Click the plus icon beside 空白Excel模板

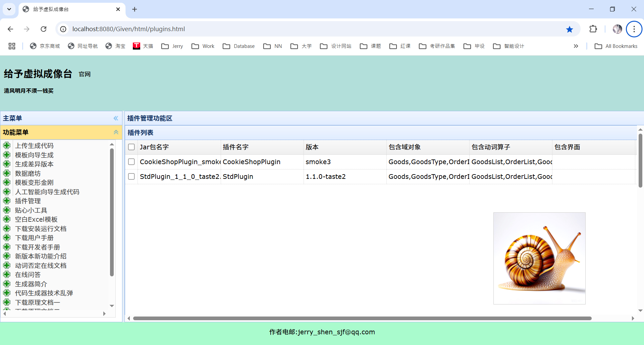coord(7,219)
